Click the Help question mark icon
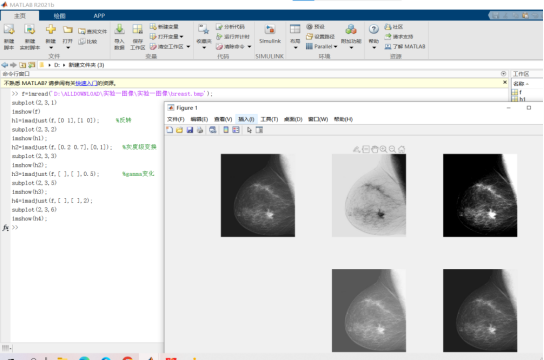544x360 pixels. click(374, 29)
